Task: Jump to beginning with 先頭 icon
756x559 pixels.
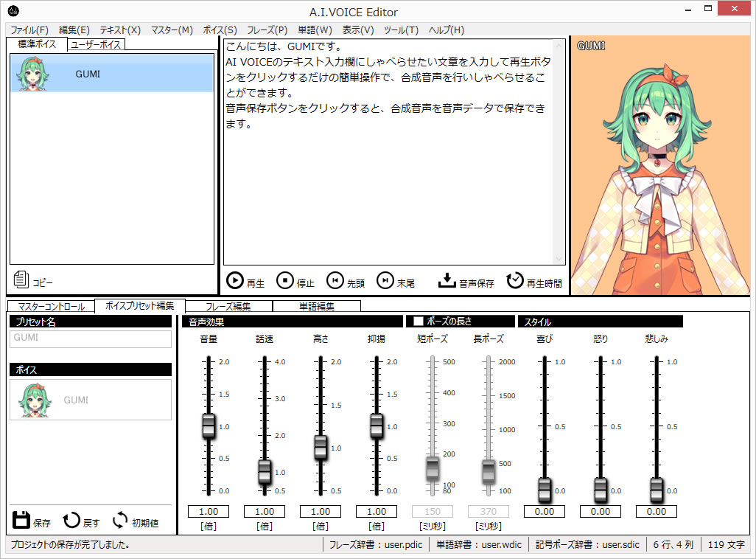Action: (x=335, y=280)
